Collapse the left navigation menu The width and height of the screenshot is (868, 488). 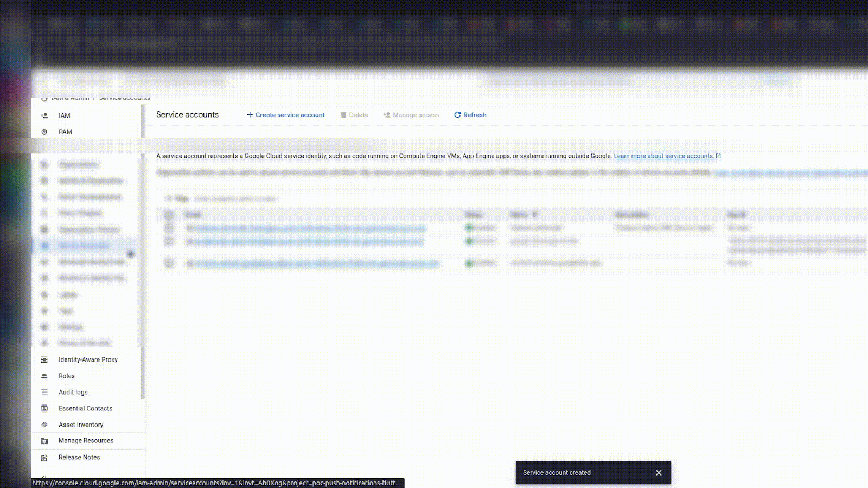coord(44,478)
